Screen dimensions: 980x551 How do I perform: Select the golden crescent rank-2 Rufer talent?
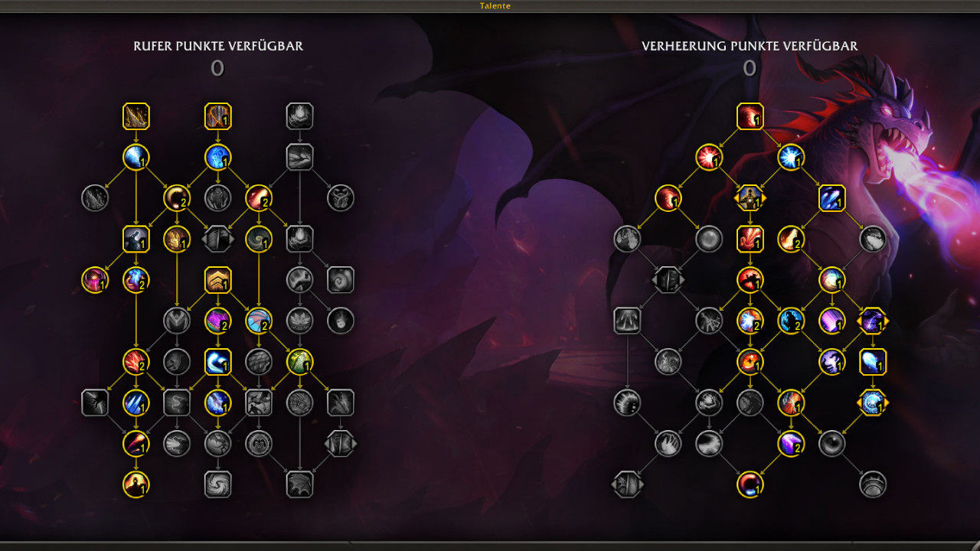point(177,198)
